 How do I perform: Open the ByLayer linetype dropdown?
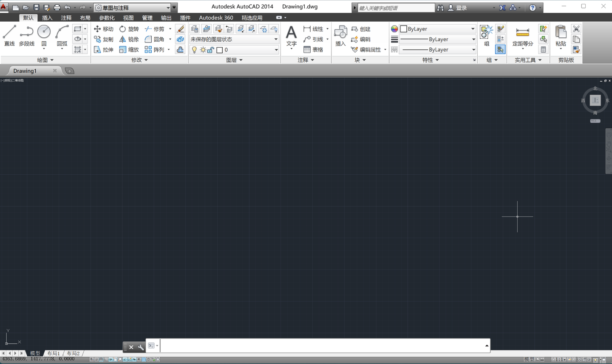(437, 50)
